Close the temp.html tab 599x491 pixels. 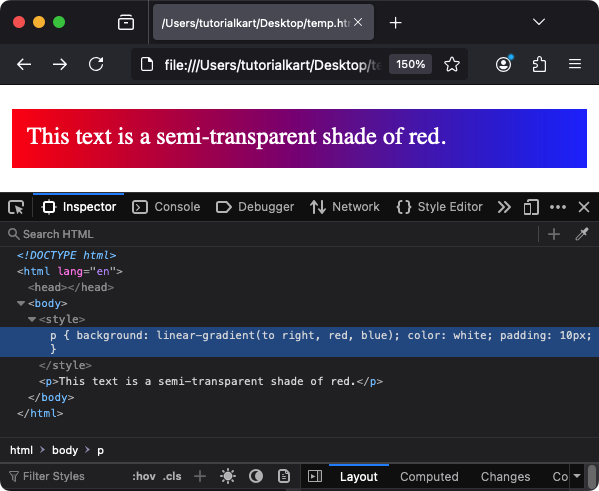[358, 22]
